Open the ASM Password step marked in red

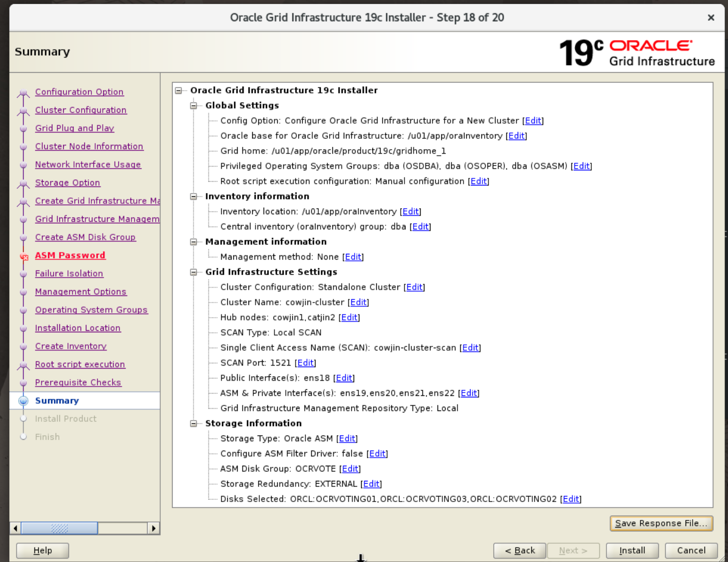(x=70, y=255)
